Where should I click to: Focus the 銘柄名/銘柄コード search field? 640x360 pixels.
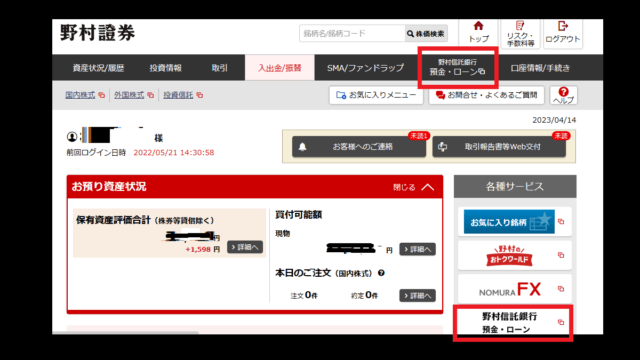coord(352,33)
